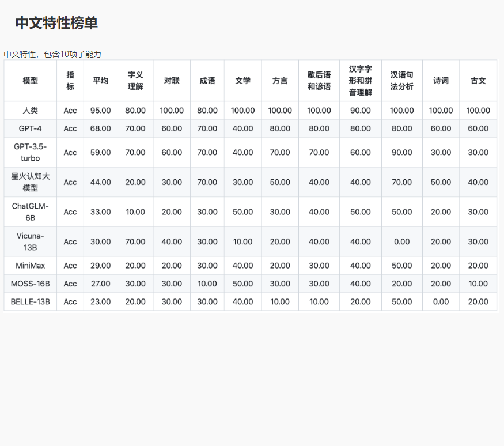
Task: Click the 59.00 average for GPT-3.5-turbo
Action: tap(101, 152)
